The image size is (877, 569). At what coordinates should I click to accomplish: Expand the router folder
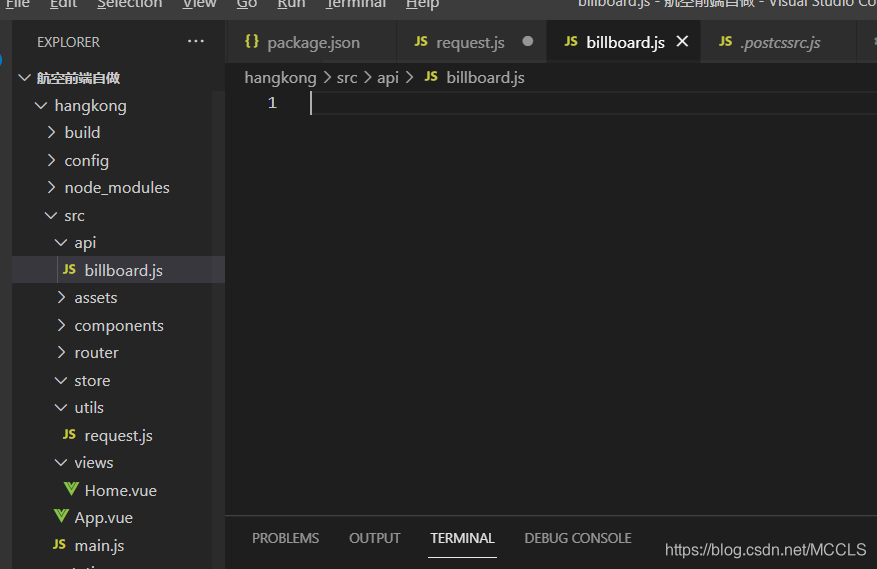[x=62, y=352]
